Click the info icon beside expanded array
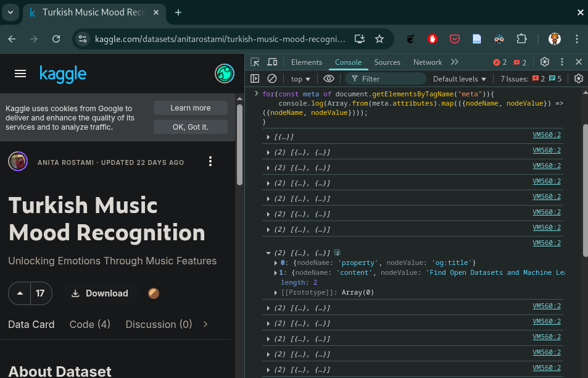This screenshot has width=588, height=378. point(337,253)
